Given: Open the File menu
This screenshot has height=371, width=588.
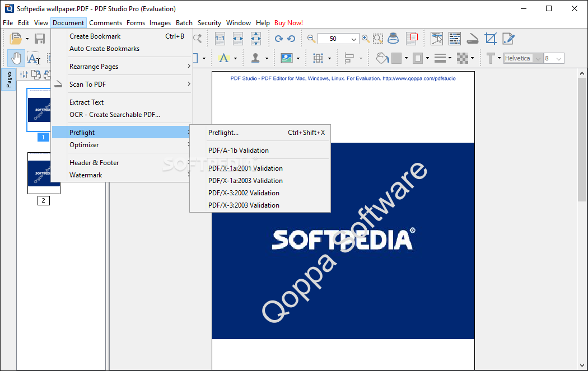Looking at the screenshot, I should [8, 23].
